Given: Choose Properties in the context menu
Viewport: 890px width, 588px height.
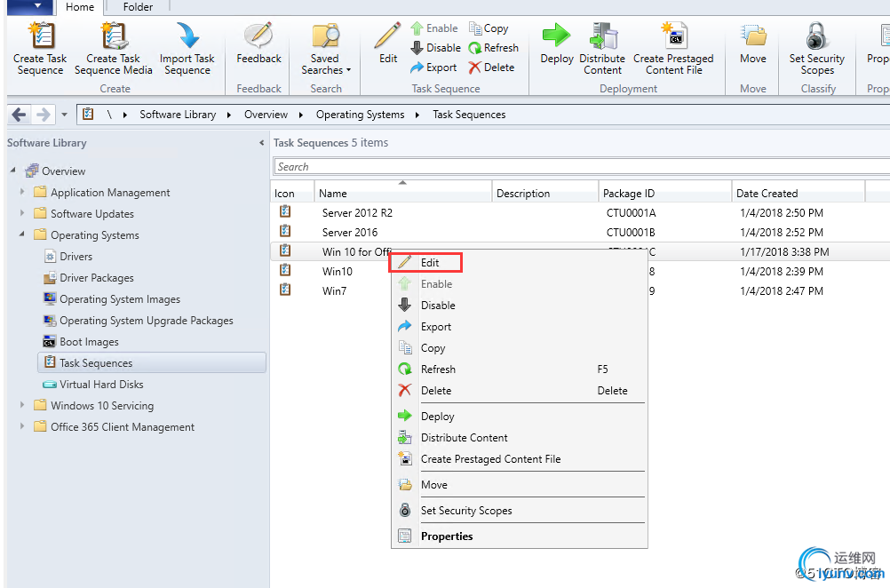Looking at the screenshot, I should (x=520, y=536).
